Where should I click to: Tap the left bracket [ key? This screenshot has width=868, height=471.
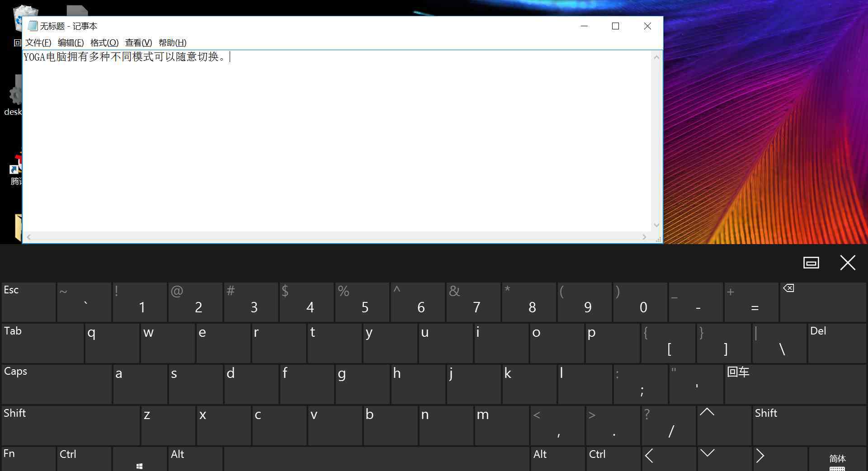668,343
